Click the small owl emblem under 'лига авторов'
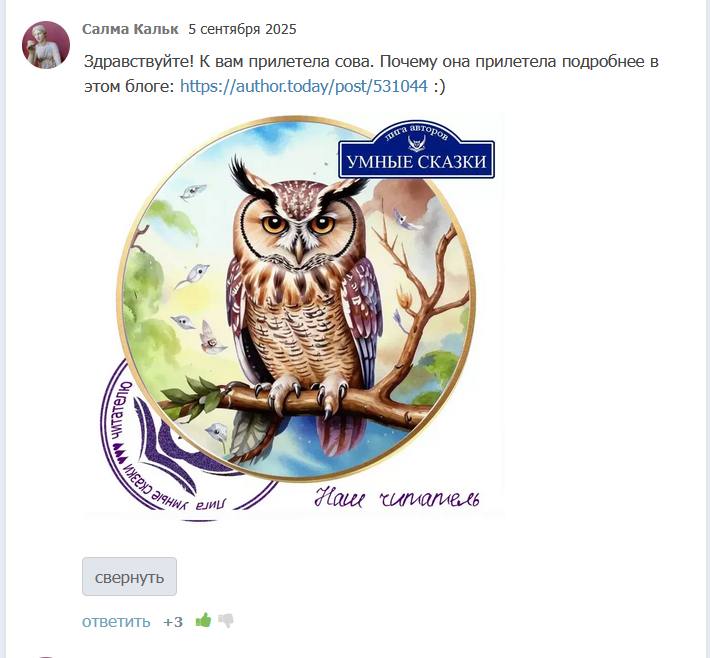The height and width of the screenshot is (658, 710). (416, 144)
